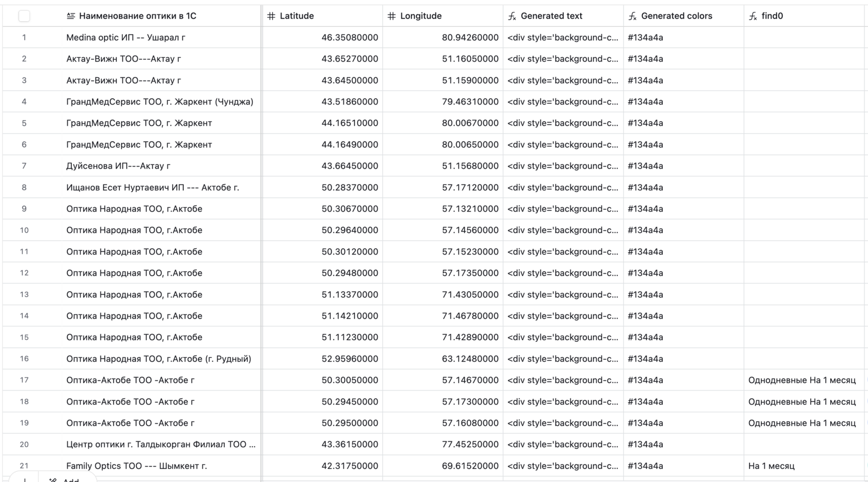Open the Generated text cell in row 19

point(563,423)
